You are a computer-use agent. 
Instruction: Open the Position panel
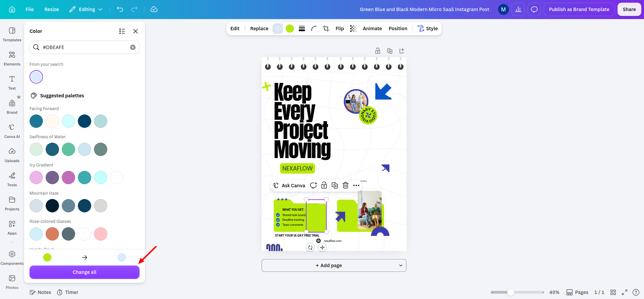(398, 29)
